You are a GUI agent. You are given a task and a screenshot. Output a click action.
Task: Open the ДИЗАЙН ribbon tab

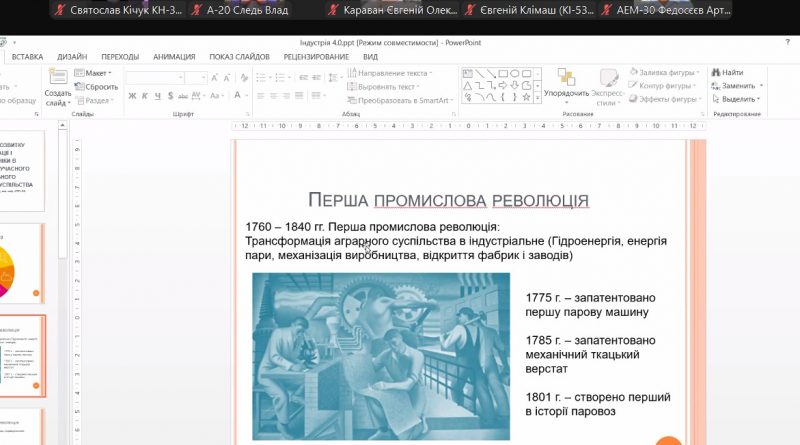click(72, 57)
